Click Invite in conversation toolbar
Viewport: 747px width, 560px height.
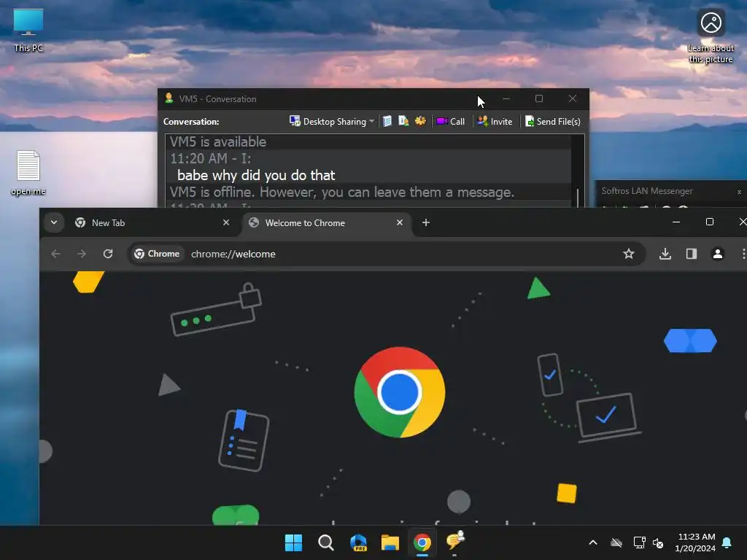(x=495, y=122)
